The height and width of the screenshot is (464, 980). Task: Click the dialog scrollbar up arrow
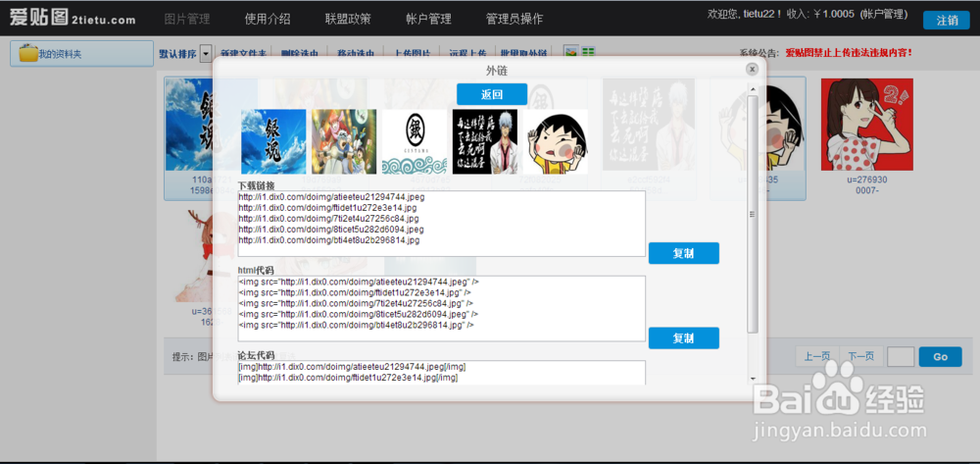(x=753, y=90)
